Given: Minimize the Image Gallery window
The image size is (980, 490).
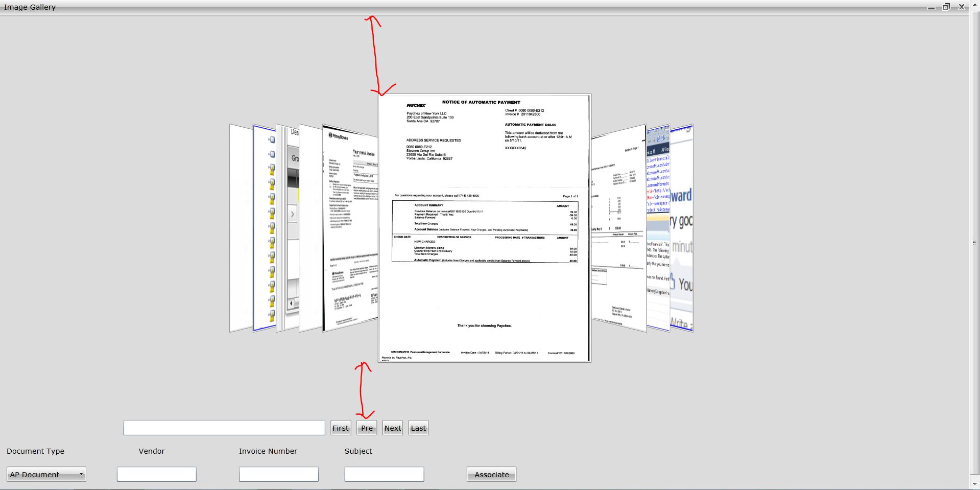Looking at the screenshot, I should tap(931, 8).
